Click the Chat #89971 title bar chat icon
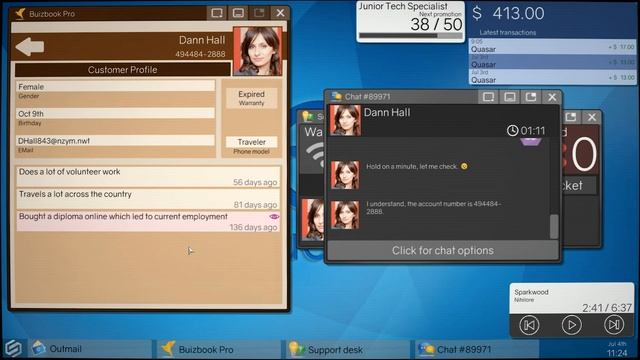This screenshot has width=640, height=360. click(336, 96)
